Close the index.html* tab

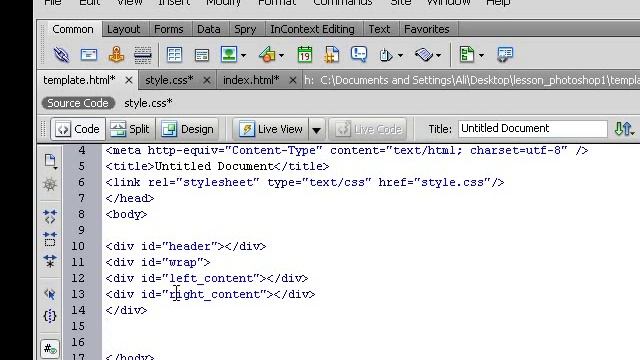[x=293, y=80]
